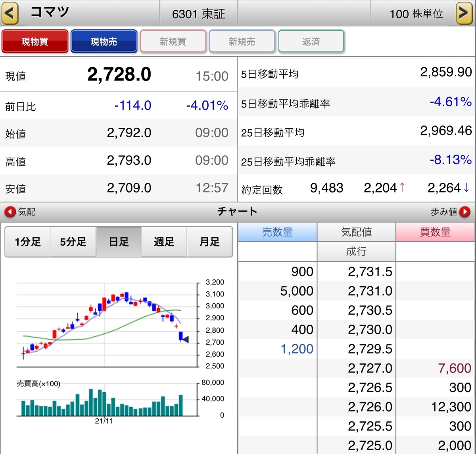Tap the コマツ stock name header

click(50, 12)
